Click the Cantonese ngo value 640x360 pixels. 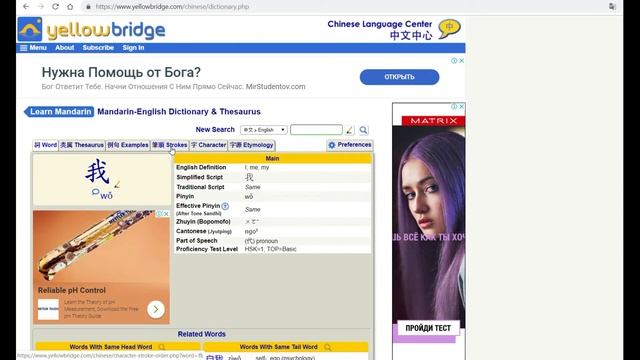[251, 231]
